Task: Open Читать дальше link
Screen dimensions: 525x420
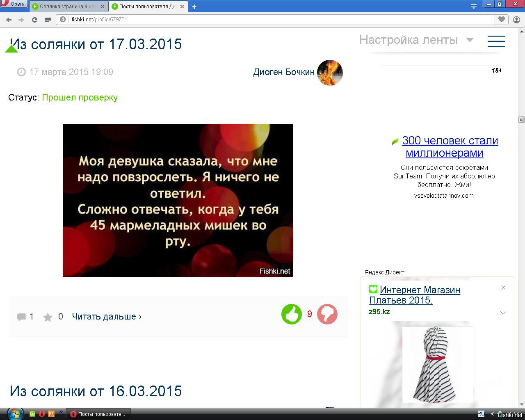Action: click(107, 317)
